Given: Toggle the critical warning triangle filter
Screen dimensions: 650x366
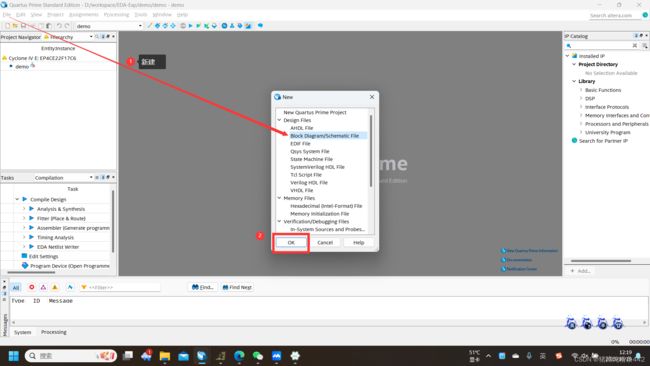Looking at the screenshot, I should pyautogui.click(x=43, y=287).
